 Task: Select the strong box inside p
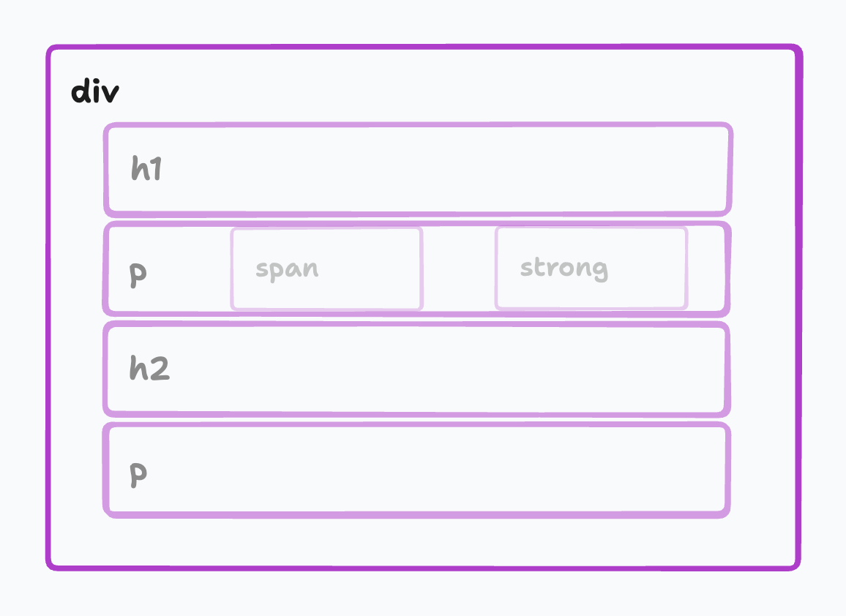click(x=591, y=268)
